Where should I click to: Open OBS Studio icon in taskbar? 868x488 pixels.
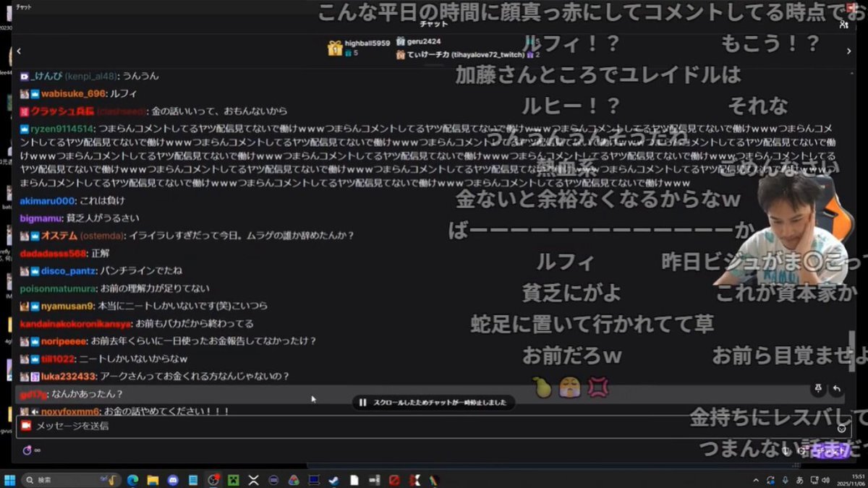pyautogui.click(x=213, y=479)
